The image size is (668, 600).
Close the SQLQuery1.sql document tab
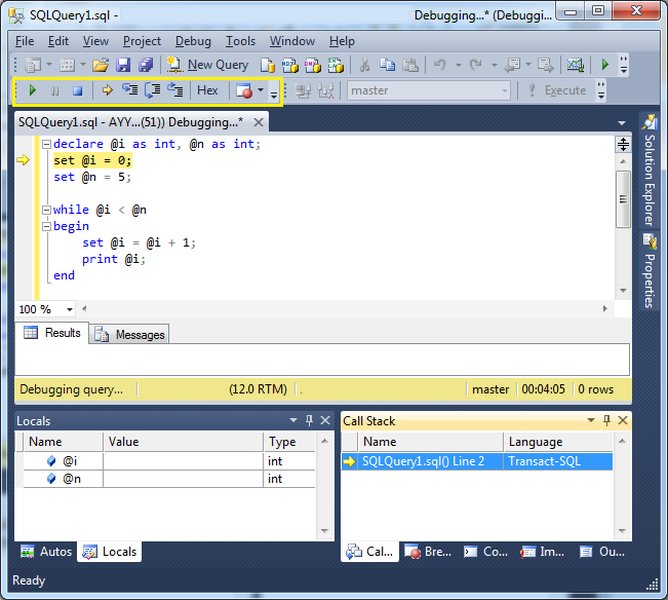pyautogui.click(x=258, y=122)
